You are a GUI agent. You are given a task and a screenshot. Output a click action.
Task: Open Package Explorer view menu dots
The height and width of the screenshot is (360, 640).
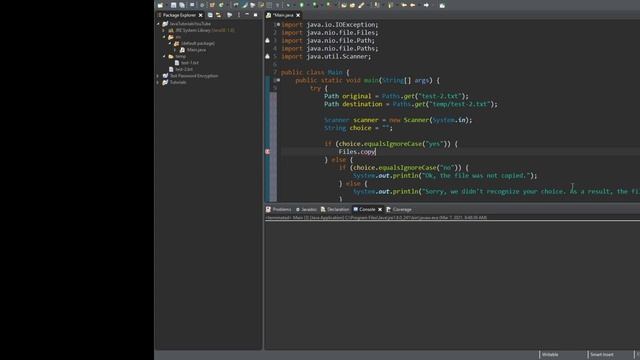tap(239, 15)
